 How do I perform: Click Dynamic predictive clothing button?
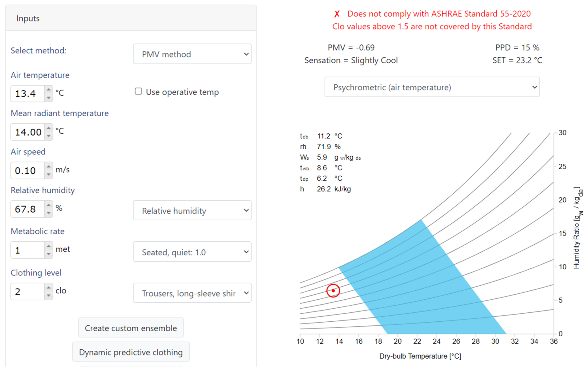[x=131, y=352]
